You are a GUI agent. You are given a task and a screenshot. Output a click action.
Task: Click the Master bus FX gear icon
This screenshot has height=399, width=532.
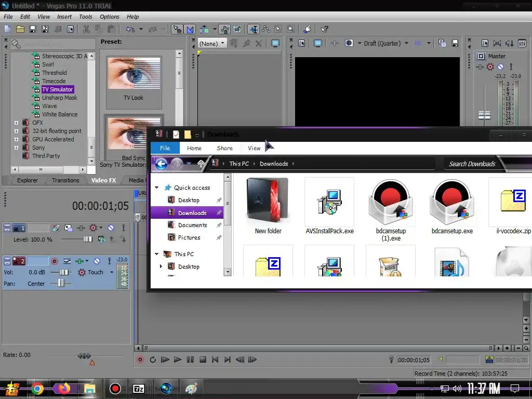[490, 67]
